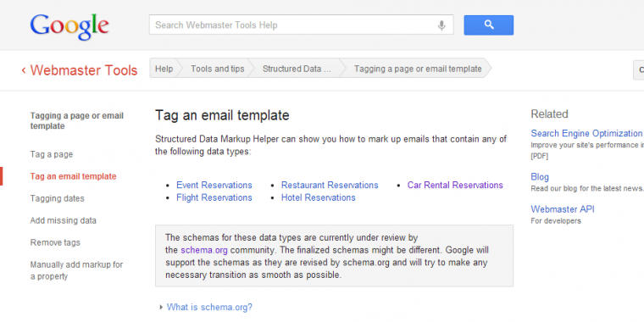Select the Structured Data breadcrumb
The height and width of the screenshot is (322, 644).
point(297,69)
